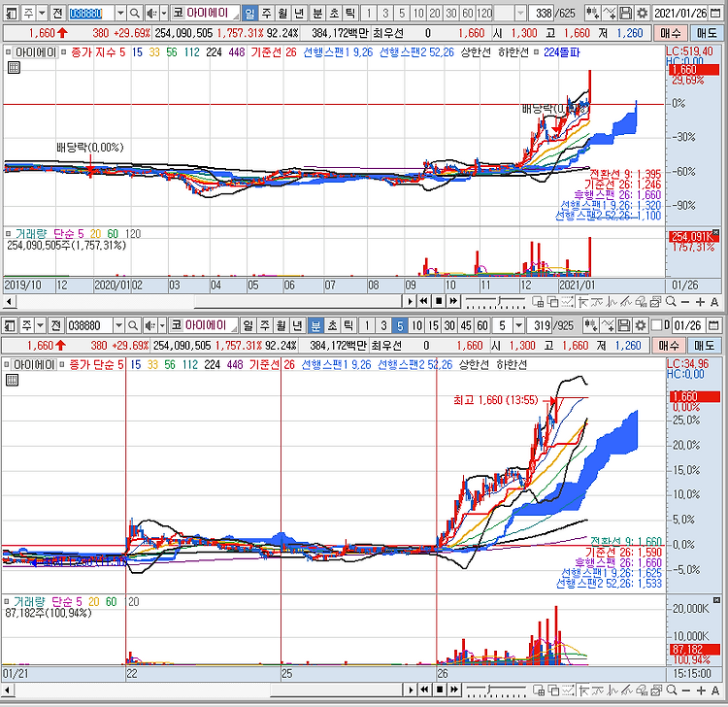Click plus zoom-in in upper chart bottom toolbar
The width and height of the screenshot is (728, 707).
[700, 302]
